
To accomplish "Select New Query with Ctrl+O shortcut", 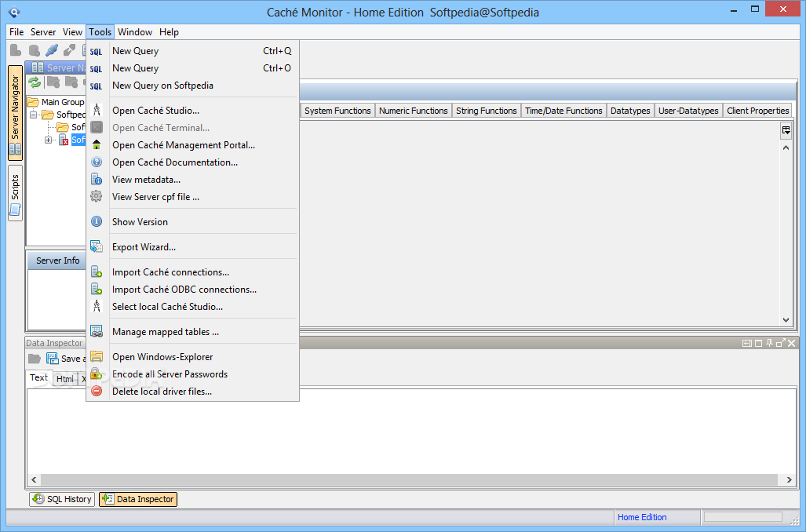I will tap(192, 67).
